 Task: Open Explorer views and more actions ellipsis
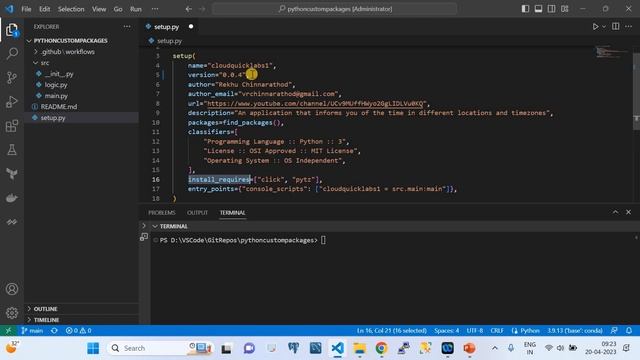tap(127, 27)
